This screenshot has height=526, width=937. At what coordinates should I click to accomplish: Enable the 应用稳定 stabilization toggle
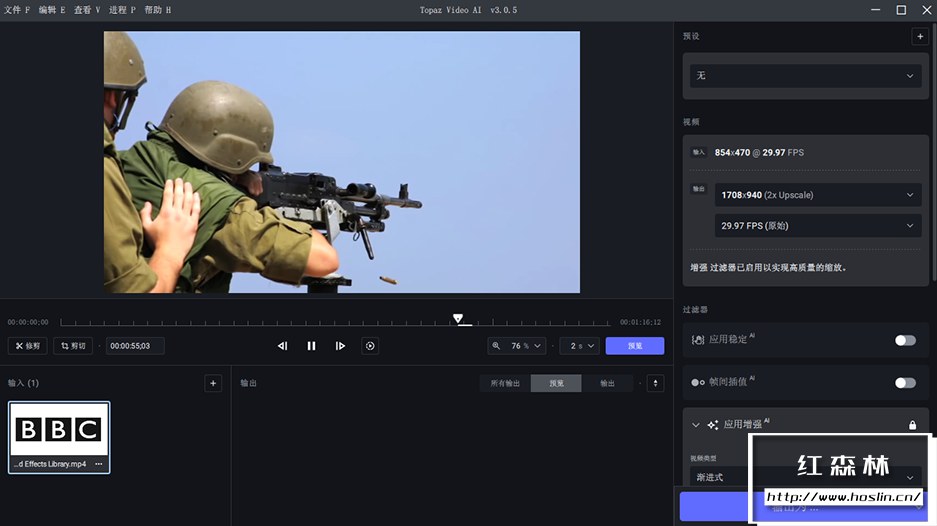(x=904, y=340)
